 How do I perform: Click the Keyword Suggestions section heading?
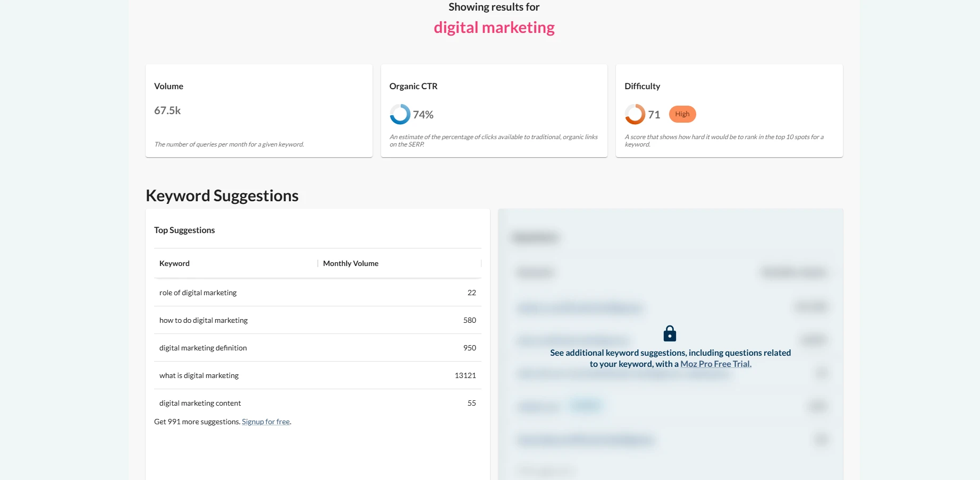coord(222,195)
